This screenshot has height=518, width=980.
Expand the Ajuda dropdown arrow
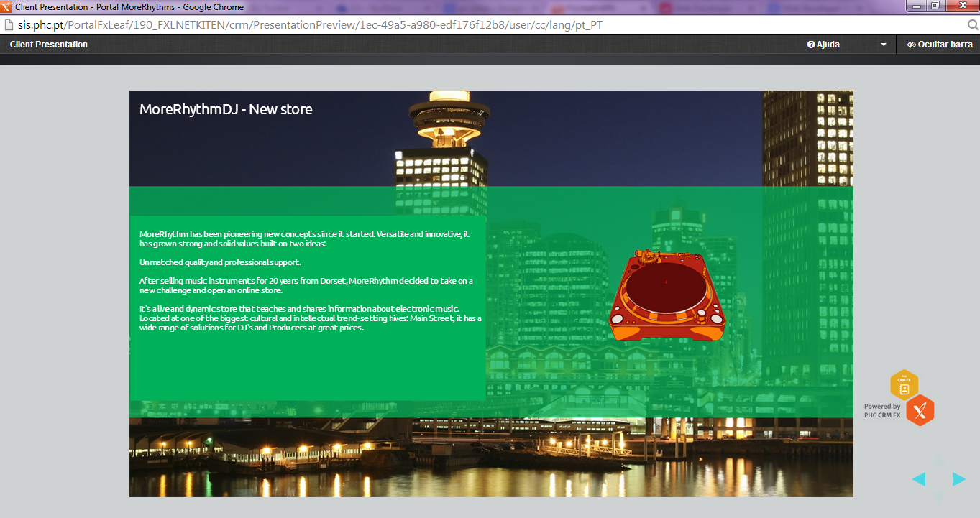pos(884,45)
